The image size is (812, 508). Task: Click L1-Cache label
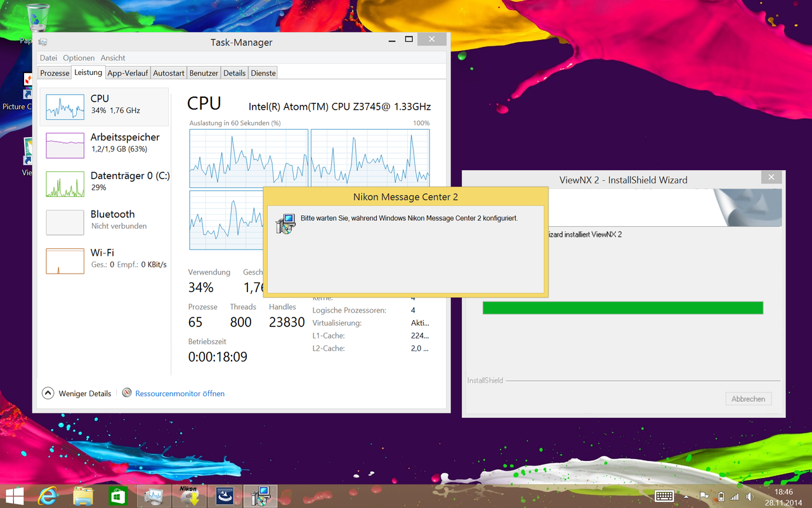[329, 336]
